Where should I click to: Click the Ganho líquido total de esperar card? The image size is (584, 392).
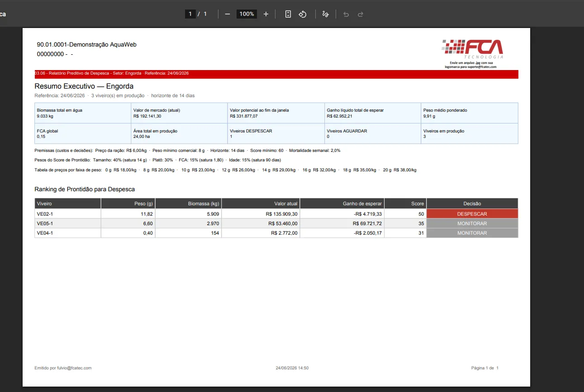click(x=373, y=113)
